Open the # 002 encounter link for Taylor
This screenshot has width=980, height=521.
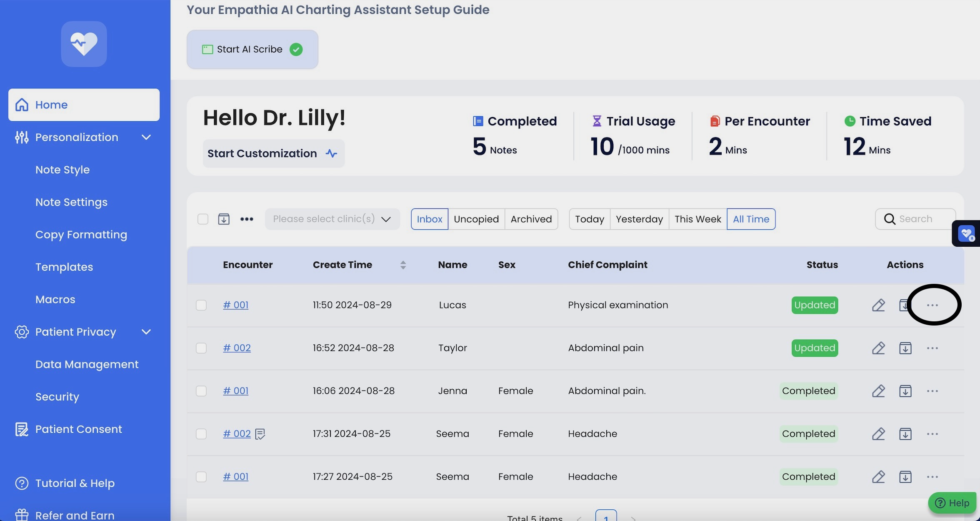pos(237,348)
